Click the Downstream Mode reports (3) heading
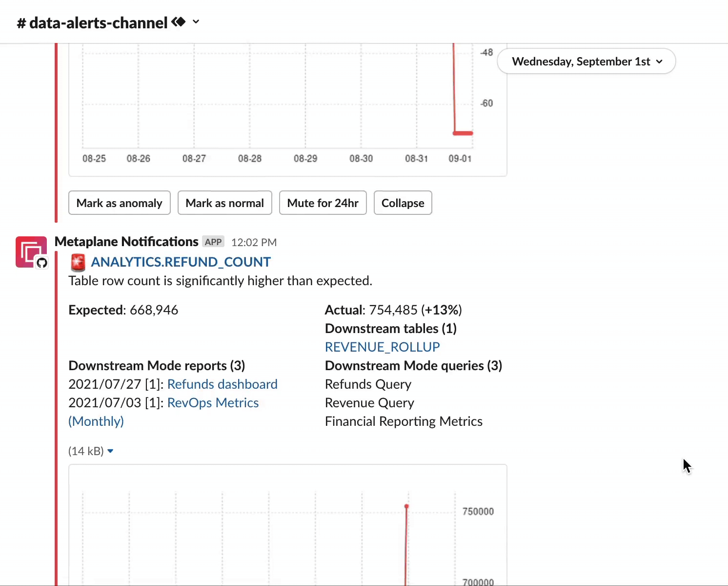728x586 pixels. click(x=157, y=366)
